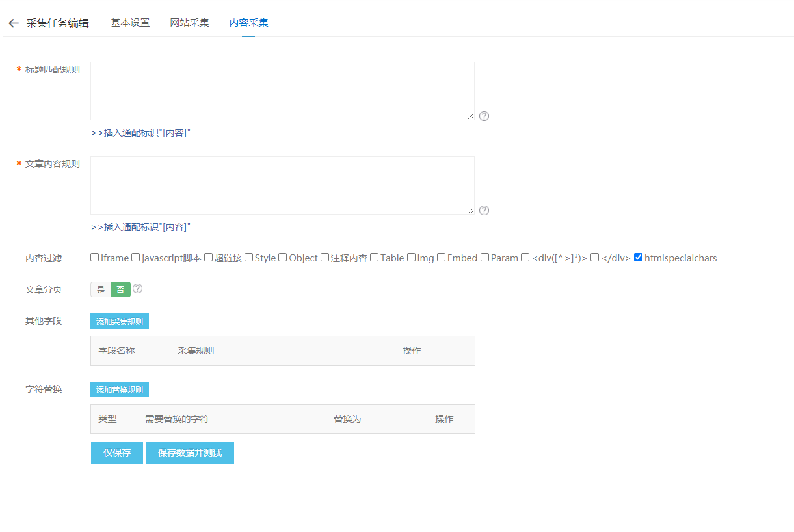Open help tooltip beside 文章内容规则 textarea

(484, 210)
